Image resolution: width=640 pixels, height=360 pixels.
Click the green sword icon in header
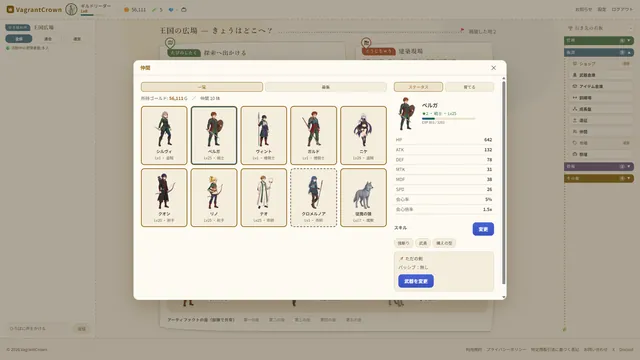click(154, 9)
